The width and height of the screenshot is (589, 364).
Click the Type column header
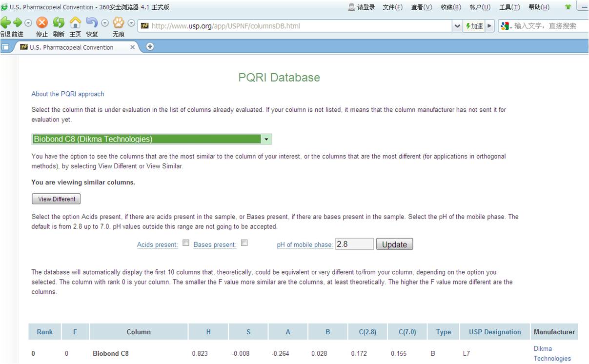[x=444, y=332]
